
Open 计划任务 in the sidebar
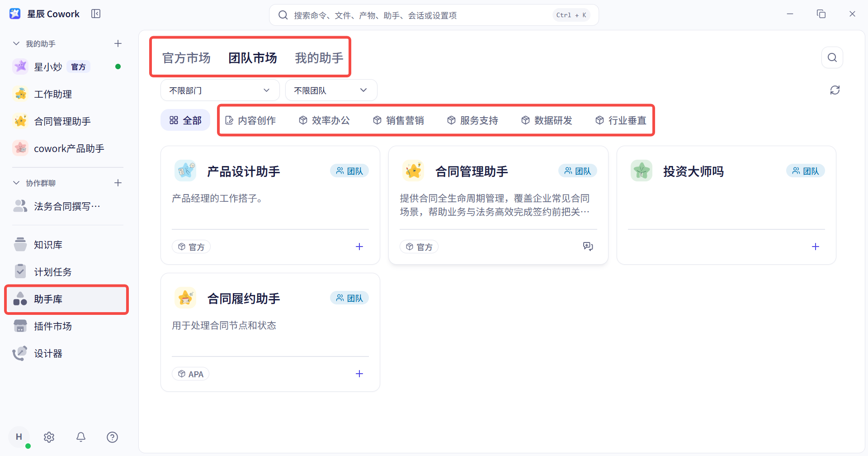click(x=67, y=272)
